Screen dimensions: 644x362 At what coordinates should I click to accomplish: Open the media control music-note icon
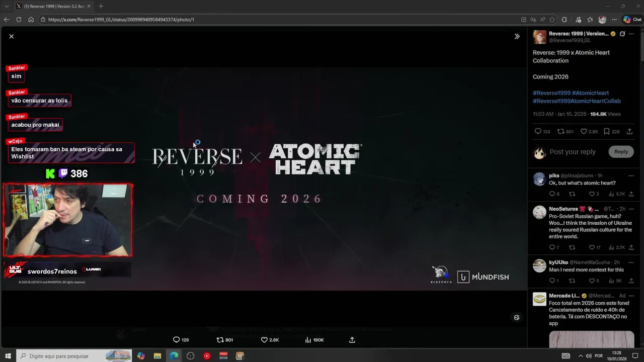point(578,20)
